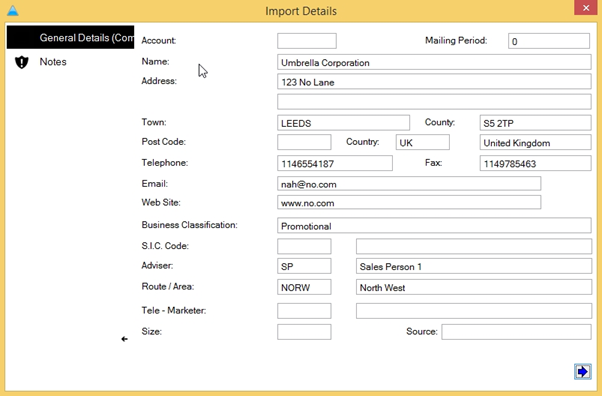Click the Tele-Marketer code field
The height and width of the screenshot is (396, 602).
pyautogui.click(x=304, y=311)
